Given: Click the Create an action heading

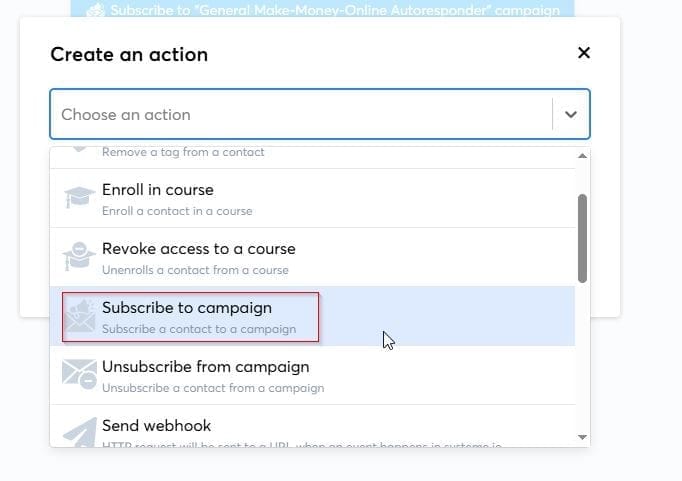Looking at the screenshot, I should click(129, 54).
